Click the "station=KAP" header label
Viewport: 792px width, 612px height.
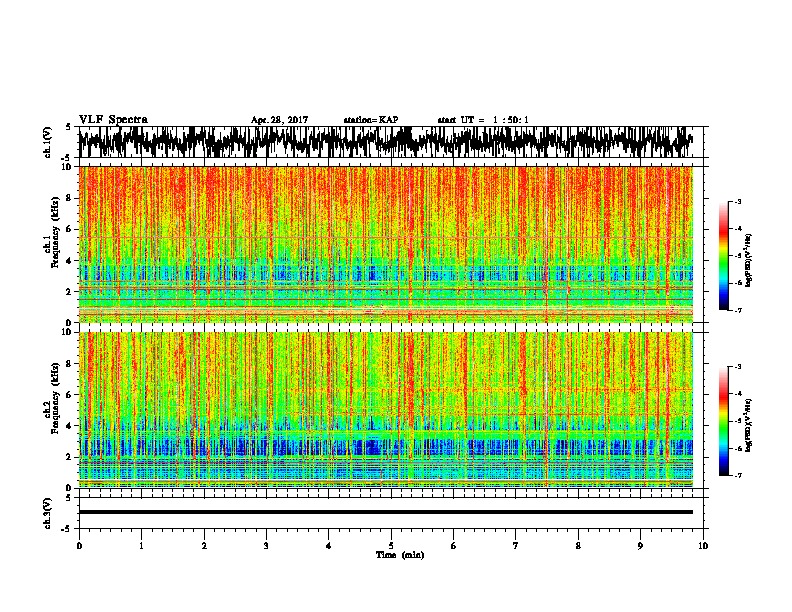click(371, 120)
